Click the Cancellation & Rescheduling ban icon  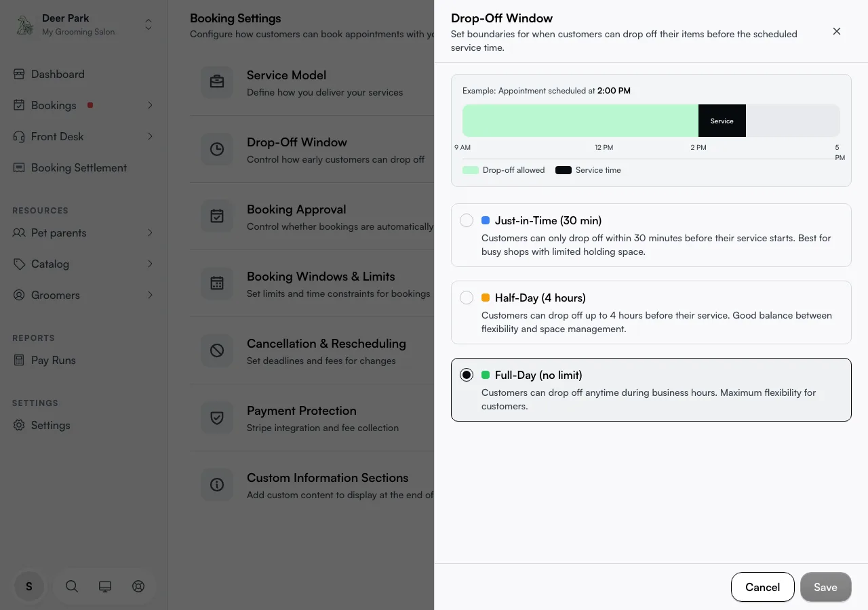click(x=217, y=350)
